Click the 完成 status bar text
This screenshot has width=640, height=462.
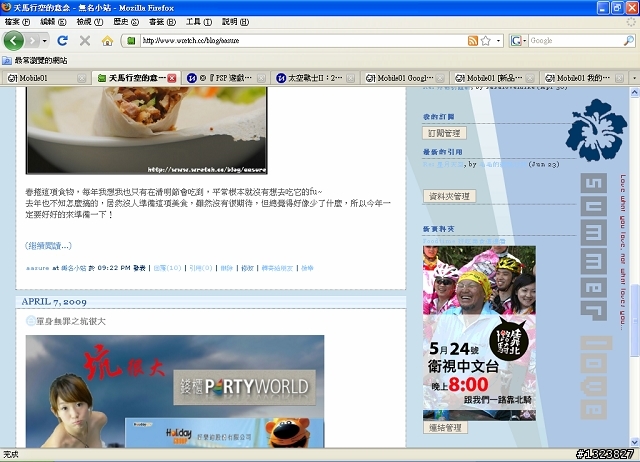[x=11, y=454]
